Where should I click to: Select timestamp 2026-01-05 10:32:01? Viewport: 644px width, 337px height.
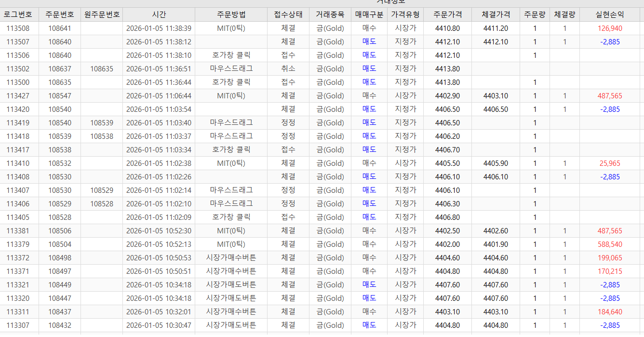pos(159,312)
